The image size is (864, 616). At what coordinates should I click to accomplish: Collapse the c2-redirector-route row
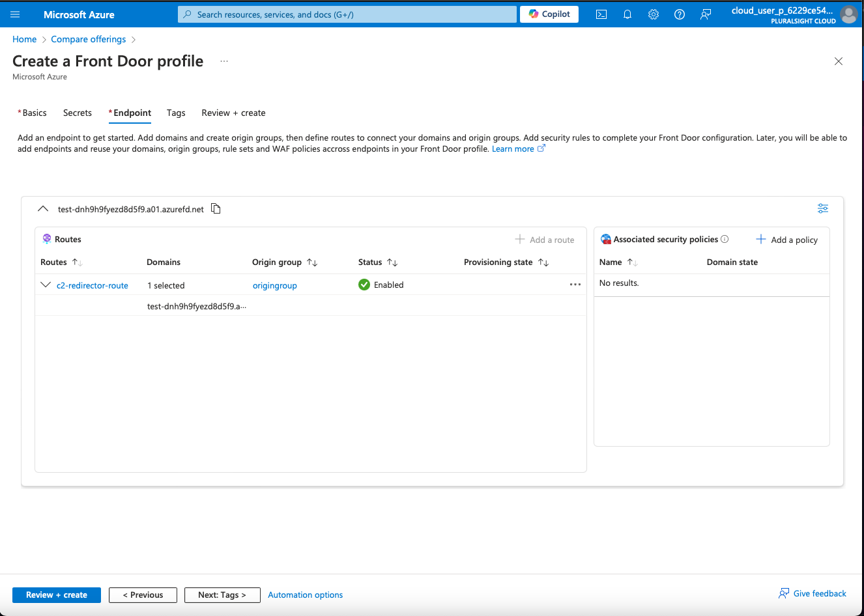(46, 285)
